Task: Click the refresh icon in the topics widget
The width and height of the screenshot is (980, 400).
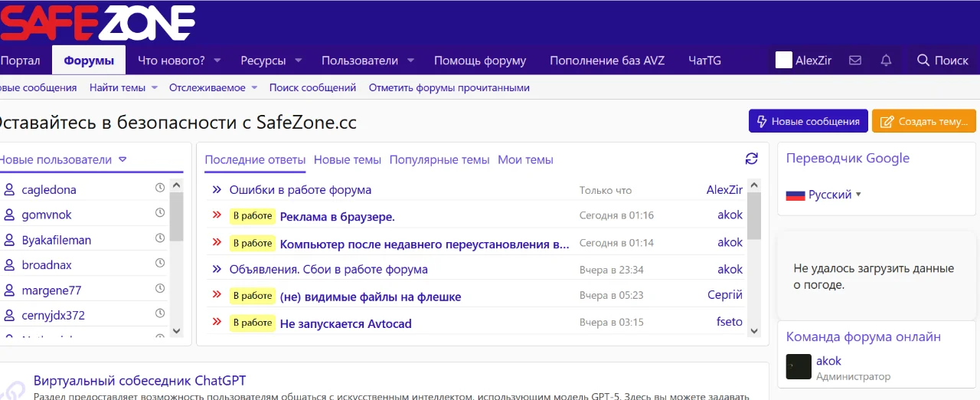Action: (x=751, y=159)
